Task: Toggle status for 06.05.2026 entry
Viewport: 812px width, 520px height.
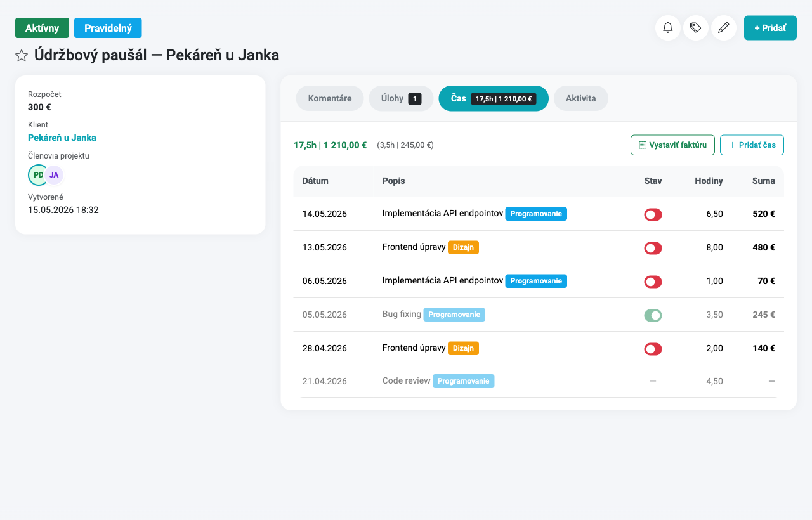Action: pos(653,282)
